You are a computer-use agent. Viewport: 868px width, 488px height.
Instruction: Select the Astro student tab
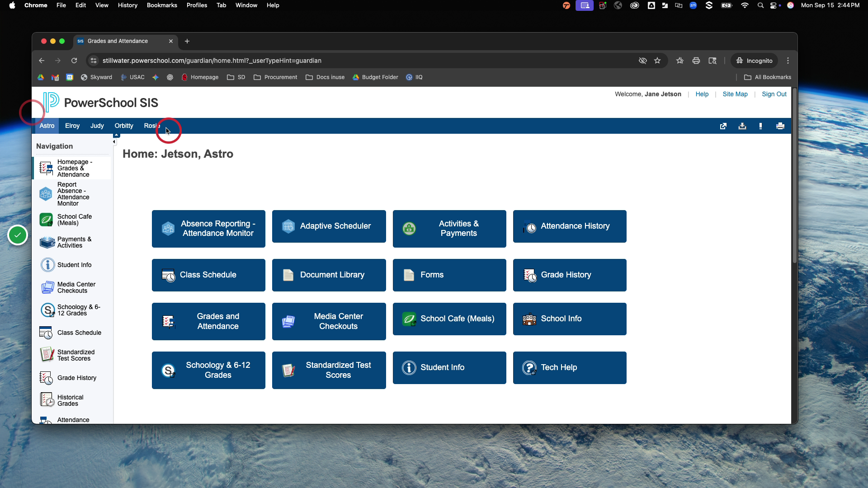click(x=47, y=126)
